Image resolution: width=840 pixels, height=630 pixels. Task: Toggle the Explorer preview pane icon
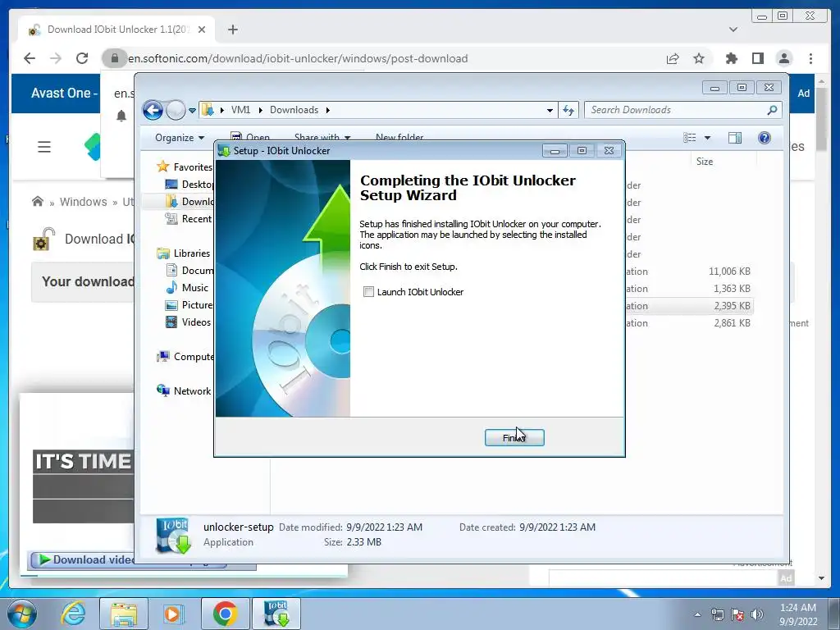[735, 138]
